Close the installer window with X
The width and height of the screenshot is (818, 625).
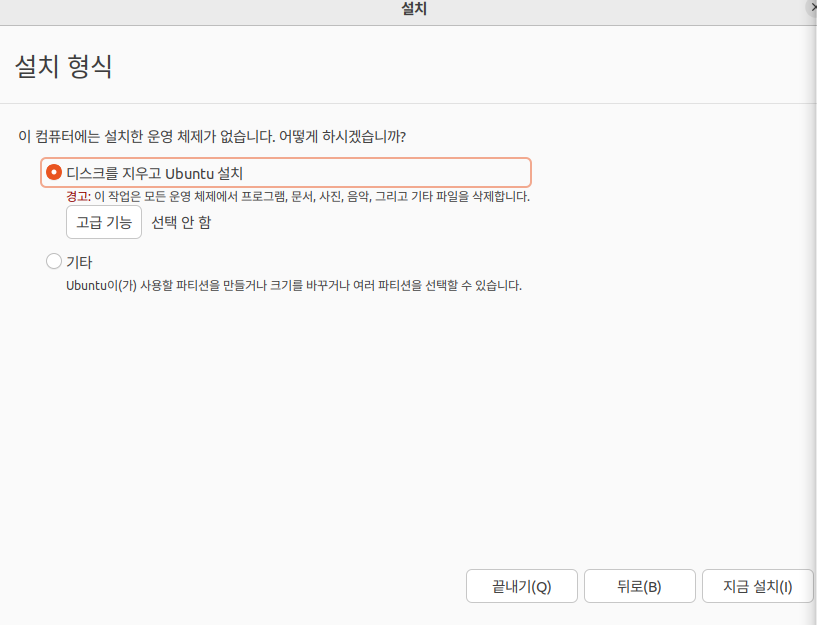pos(813,8)
